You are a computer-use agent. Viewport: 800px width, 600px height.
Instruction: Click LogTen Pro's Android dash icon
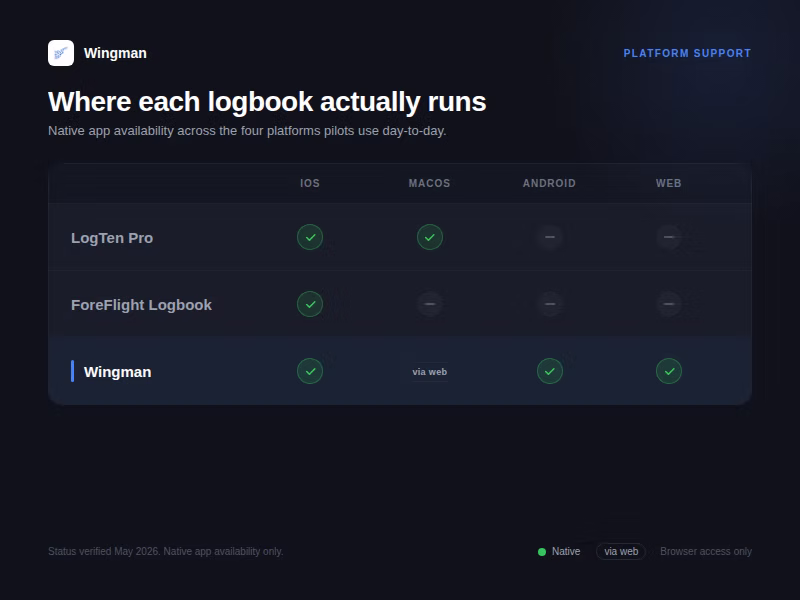pos(549,237)
